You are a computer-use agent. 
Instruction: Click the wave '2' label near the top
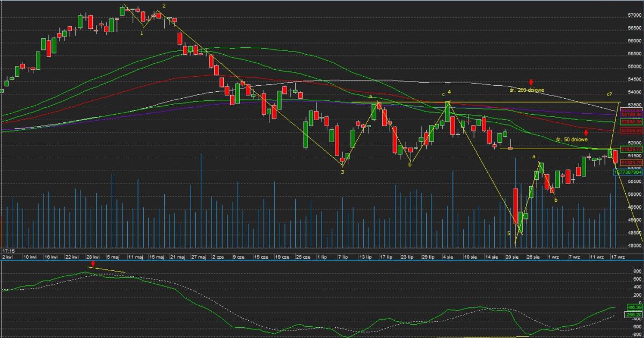(x=164, y=6)
